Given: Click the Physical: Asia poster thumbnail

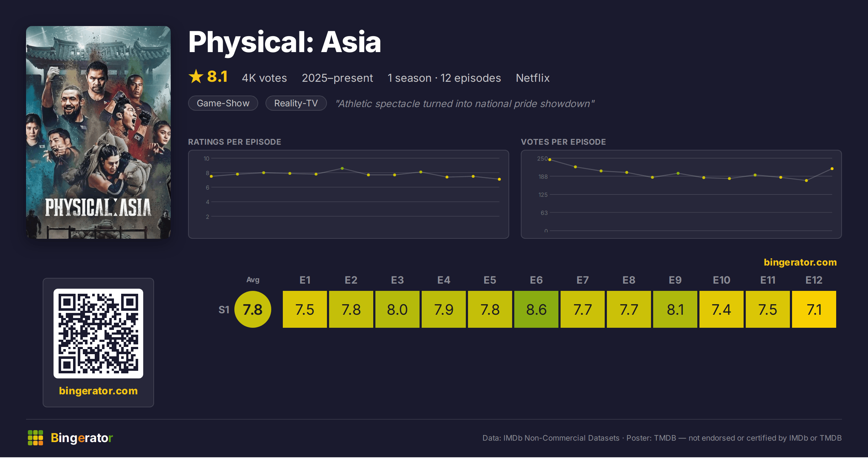Looking at the screenshot, I should (x=98, y=132).
